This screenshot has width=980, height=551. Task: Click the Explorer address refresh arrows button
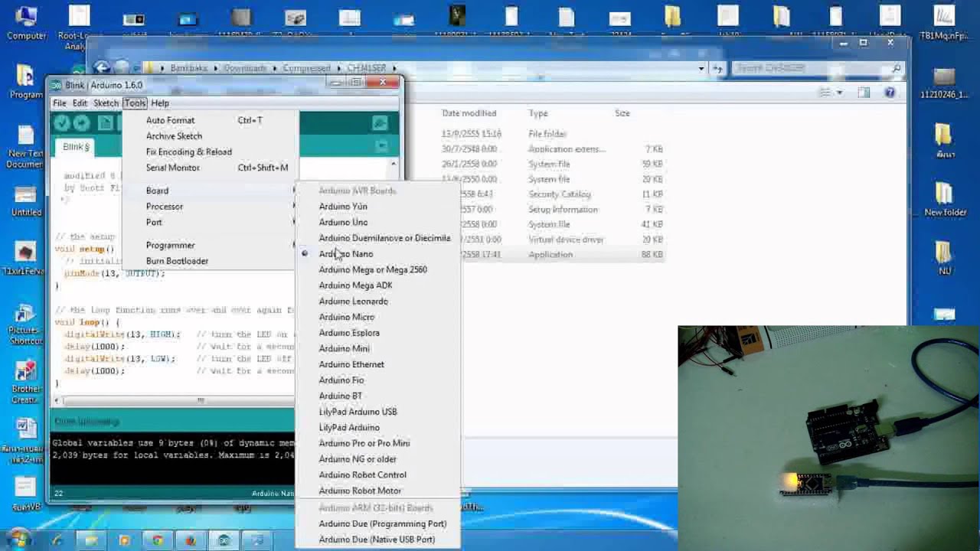pos(718,68)
